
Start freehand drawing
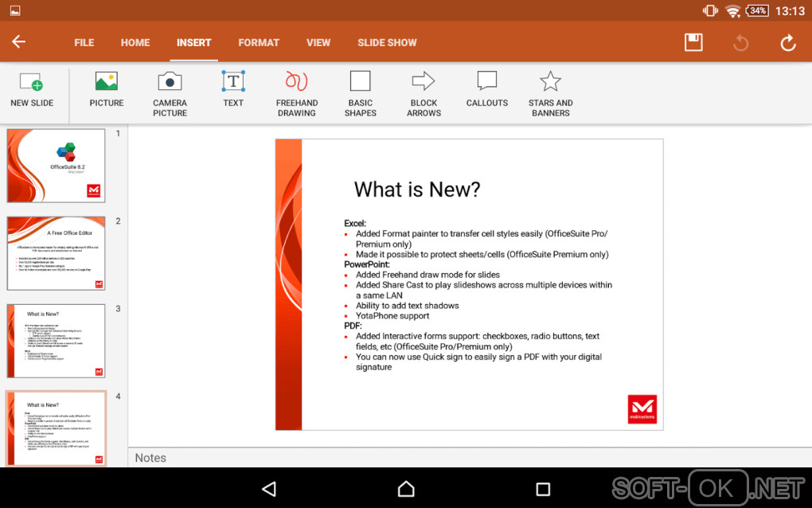point(297,94)
